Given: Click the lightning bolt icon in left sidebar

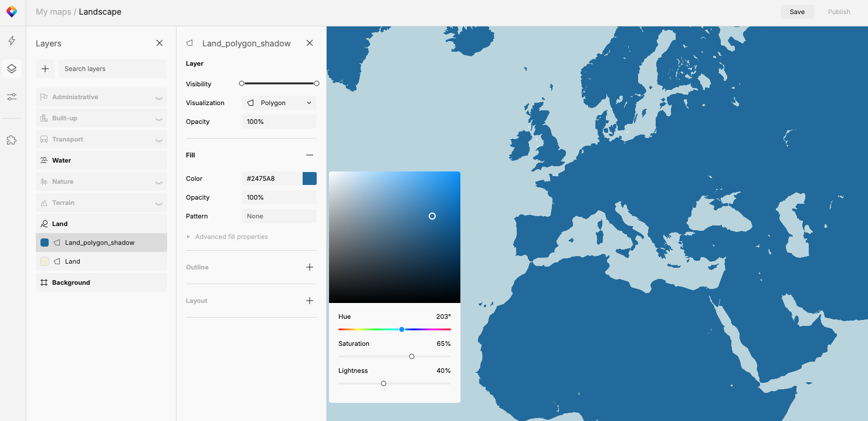Looking at the screenshot, I should click(x=12, y=41).
